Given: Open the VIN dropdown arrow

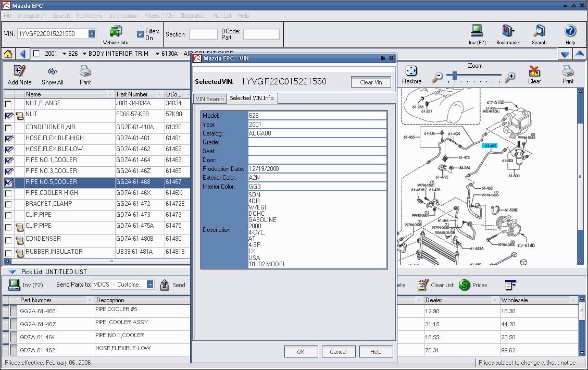Looking at the screenshot, I should coord(92,34).
